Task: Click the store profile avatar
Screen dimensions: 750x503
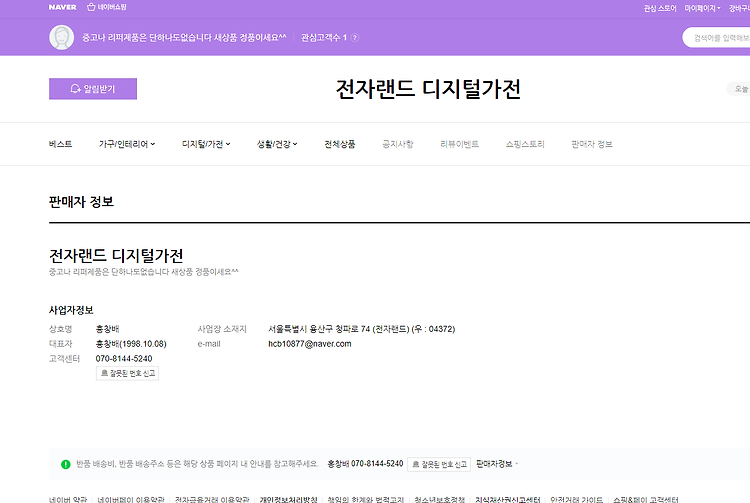Action: pyautogui.click(x=62, y=37)
